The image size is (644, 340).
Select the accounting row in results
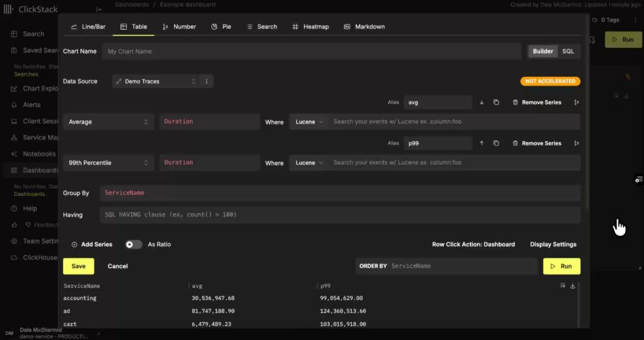point(320,298)
